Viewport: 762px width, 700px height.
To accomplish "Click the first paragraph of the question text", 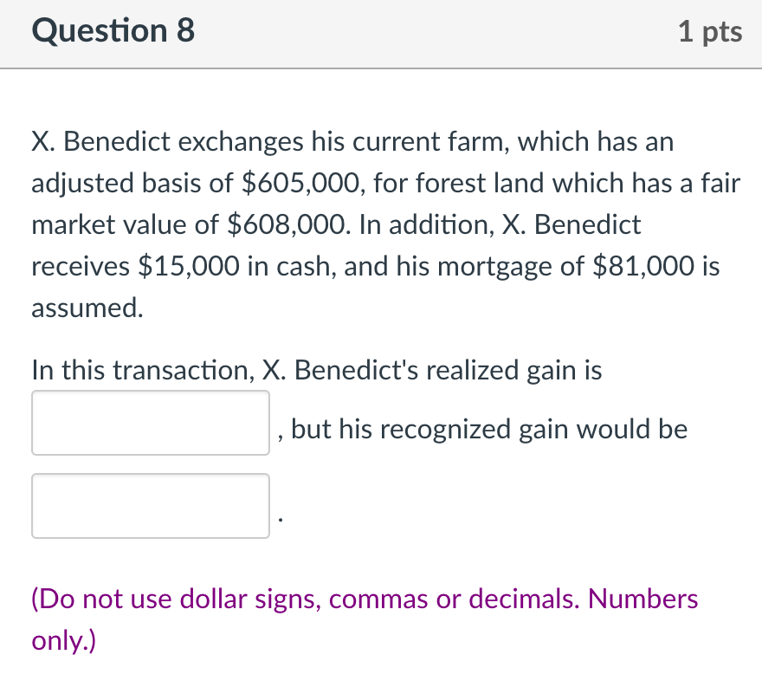I will tap(372, 224).
